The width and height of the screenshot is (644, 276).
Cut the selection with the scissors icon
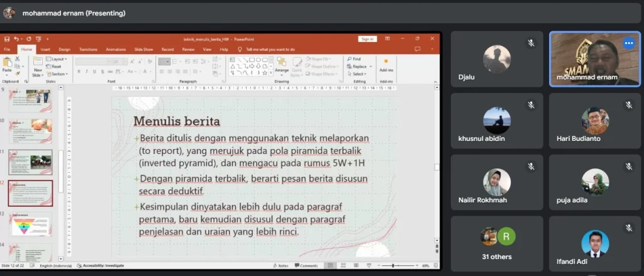[x=17, y=59]
